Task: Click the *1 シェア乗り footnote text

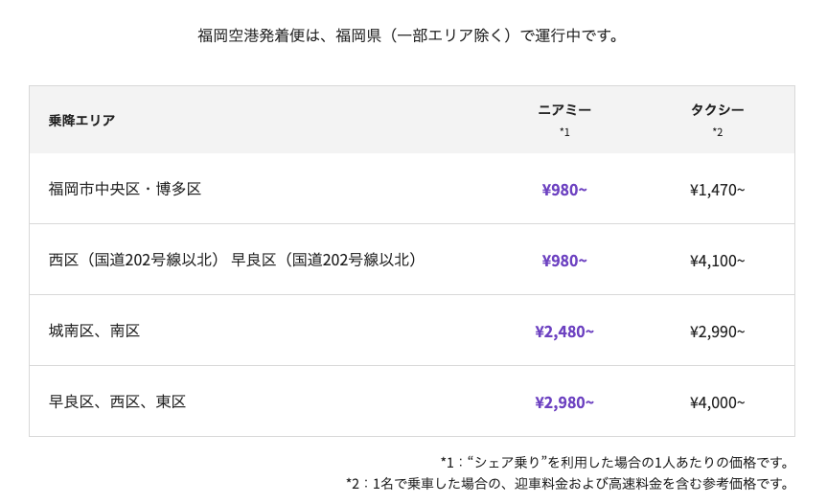Action: pyautogui.click(x=615, y=463)
